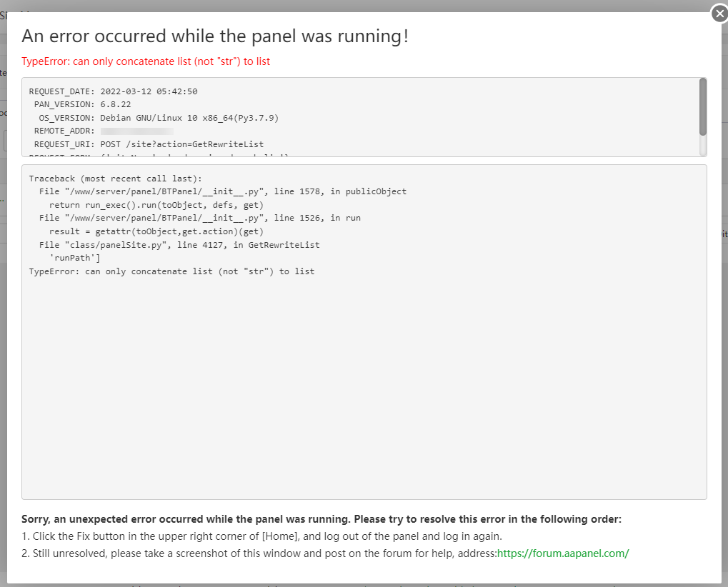Click the traceback line 1578 publicObject entry

point(222,191)
